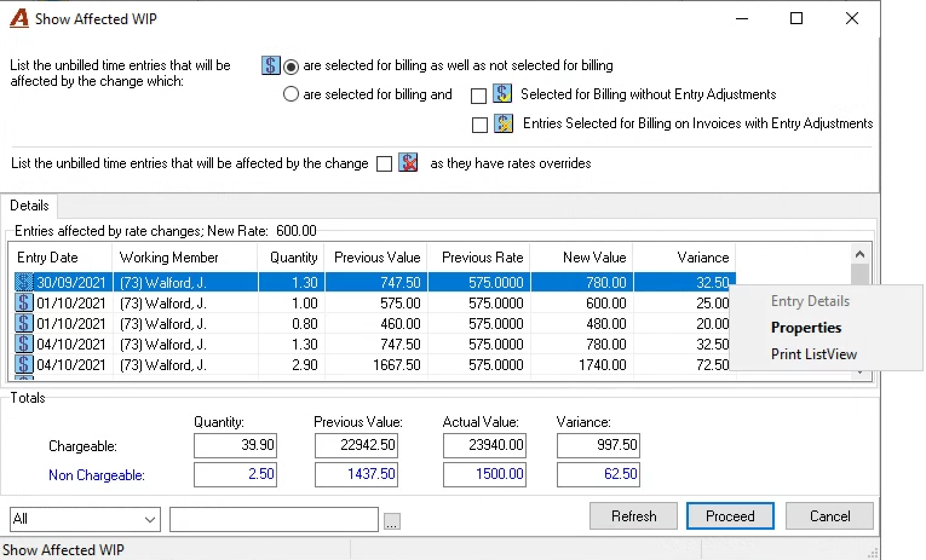Click the Proceed button
926x560 pixels.
pos(730,516)
